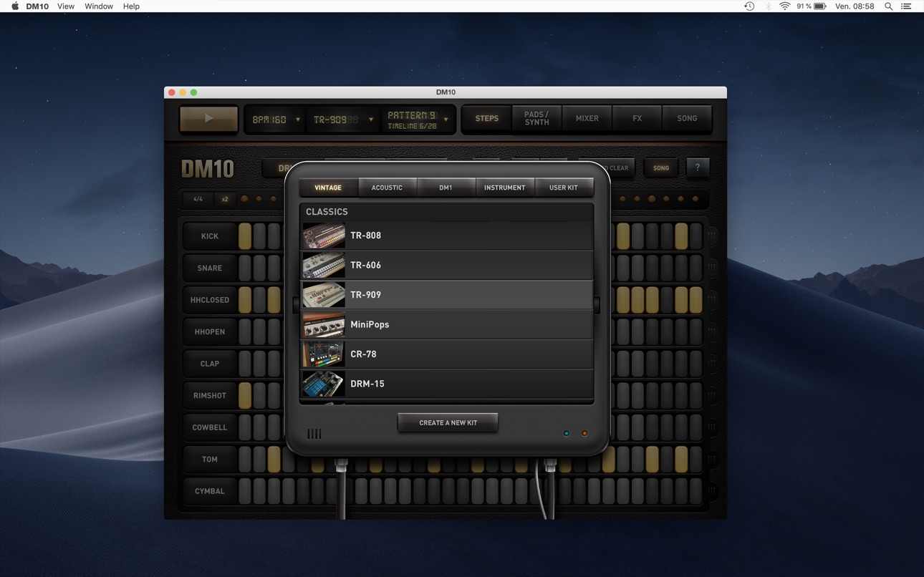
Task: Click the CYMBAL track label button
Action: pos(209,491)
